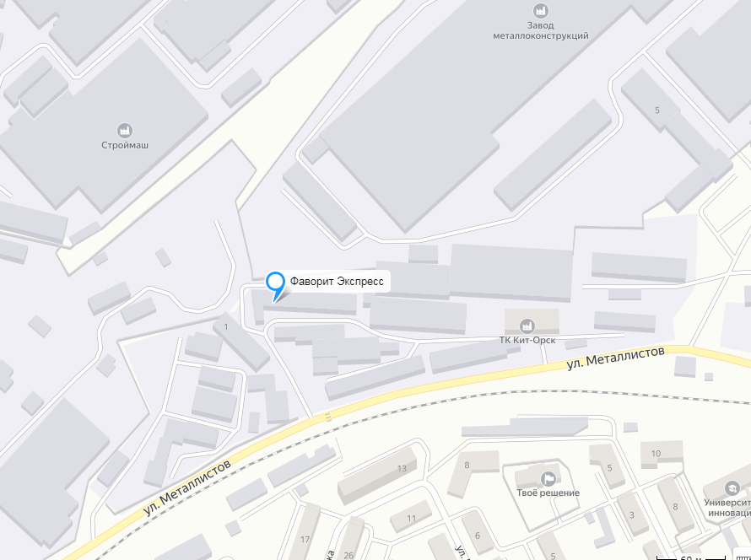This screenshot has width=751, height=560.
Task: Click the Завод металлоконструкций factory icon
Action: coord(541,10)
